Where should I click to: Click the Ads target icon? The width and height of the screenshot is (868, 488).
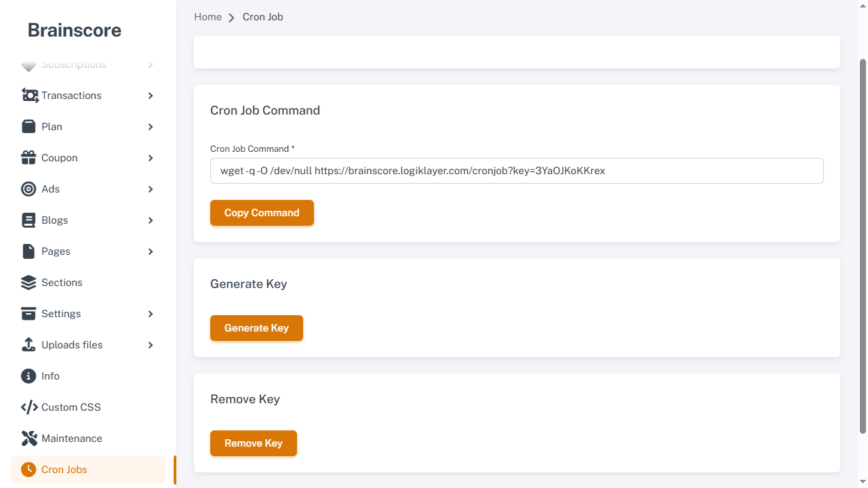pyautogui.click(x=28, y=189)
